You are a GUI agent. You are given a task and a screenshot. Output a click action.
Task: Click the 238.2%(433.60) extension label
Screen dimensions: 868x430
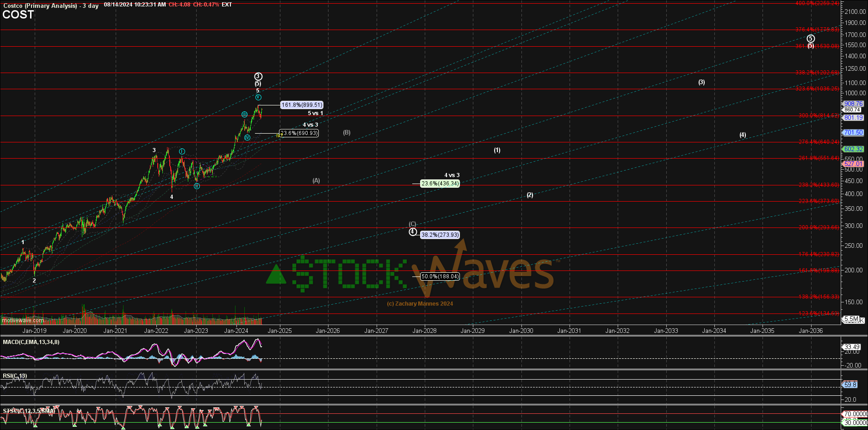coord(819,185)
